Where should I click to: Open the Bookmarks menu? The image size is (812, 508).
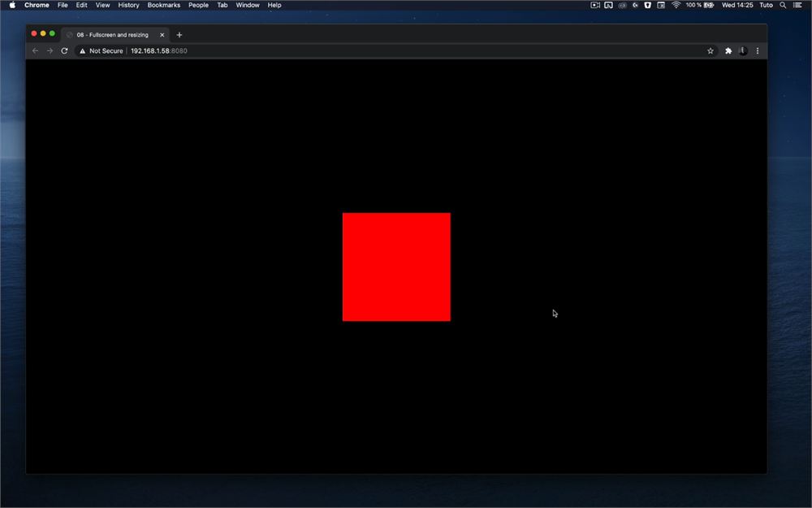click(x=164, y=5)
